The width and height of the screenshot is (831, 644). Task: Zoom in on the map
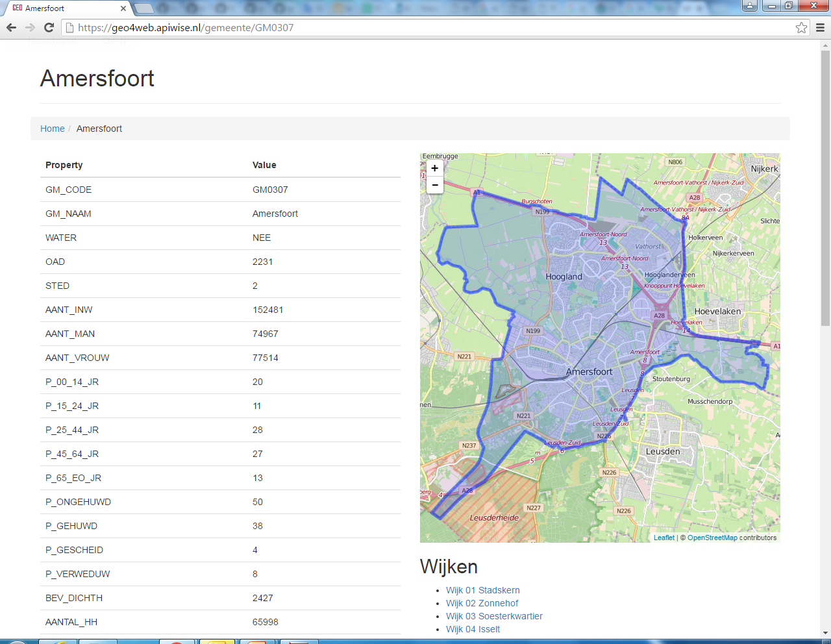434,168
